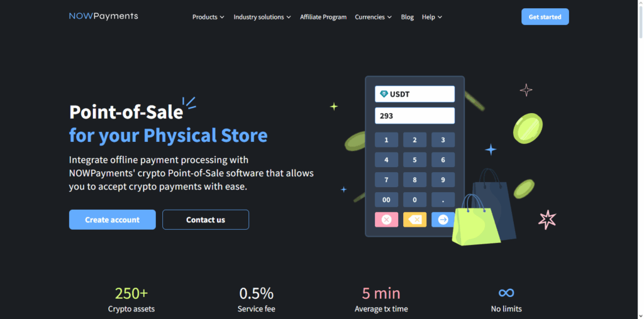Click the Create account button

tap(112, 220)
